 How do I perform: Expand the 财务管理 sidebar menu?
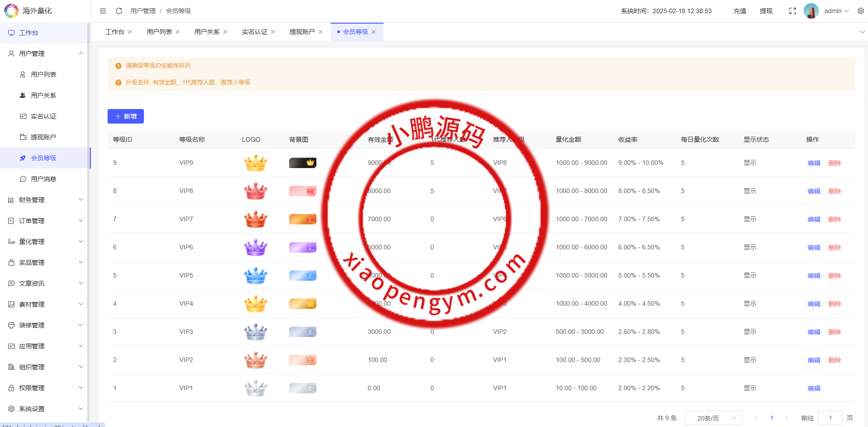(x=45, y=200)
